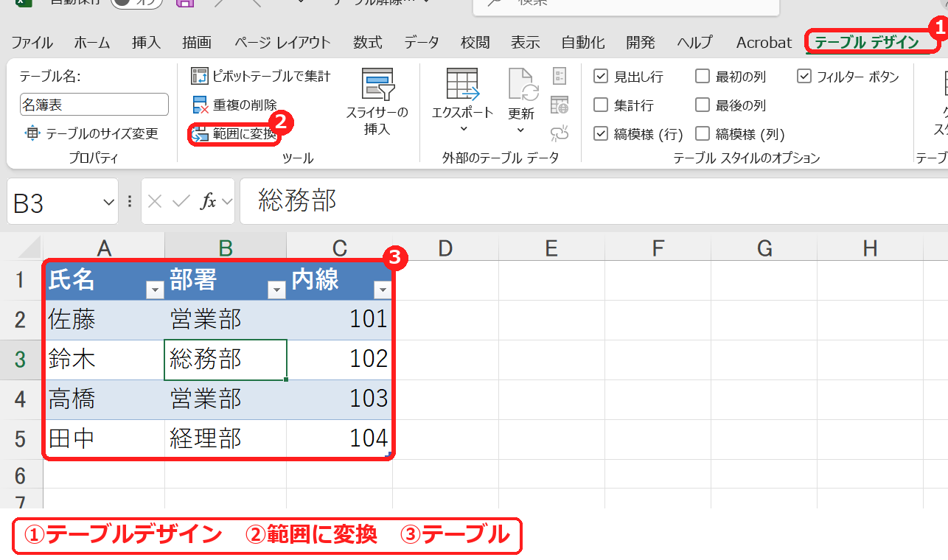Switch to the Acrobat tab
948x560 pixels.
[x=764, y=43]
